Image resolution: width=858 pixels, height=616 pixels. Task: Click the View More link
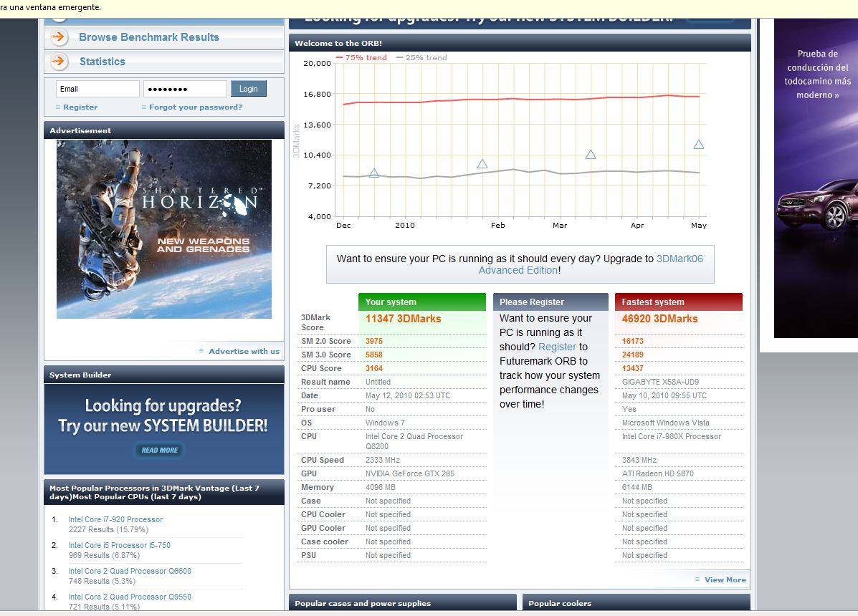tap(725, 580)
